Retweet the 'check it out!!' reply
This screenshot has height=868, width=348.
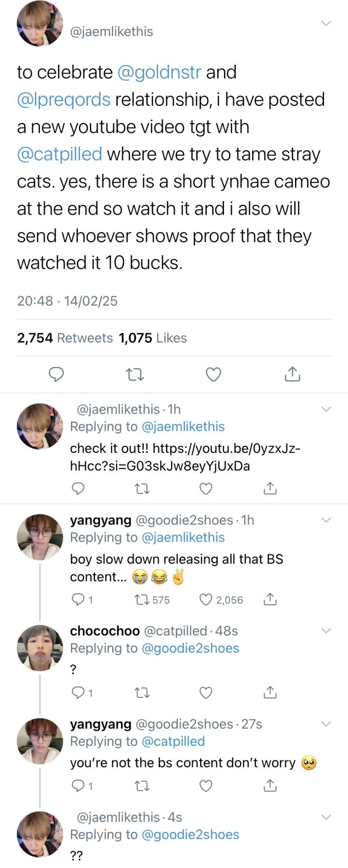143,489
